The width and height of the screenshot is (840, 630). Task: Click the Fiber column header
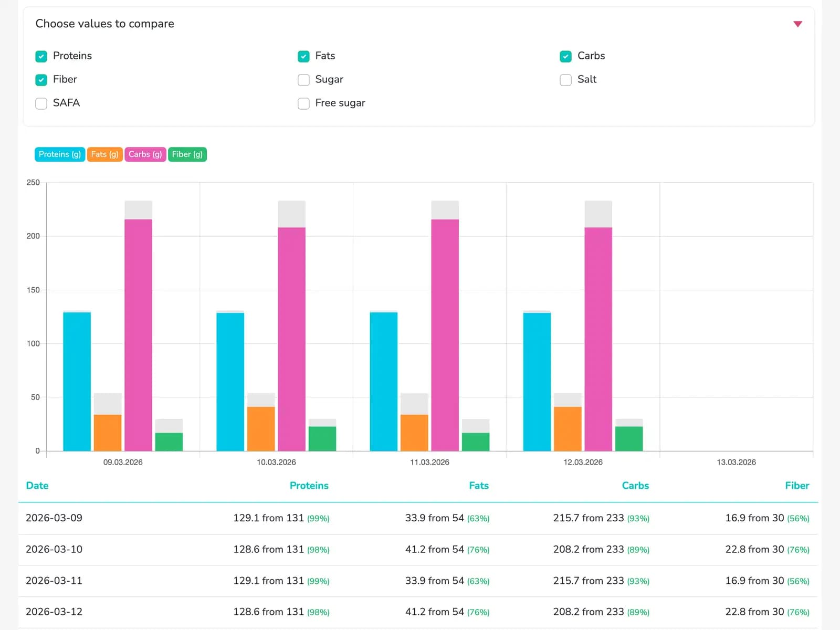(x=797, y=486)
